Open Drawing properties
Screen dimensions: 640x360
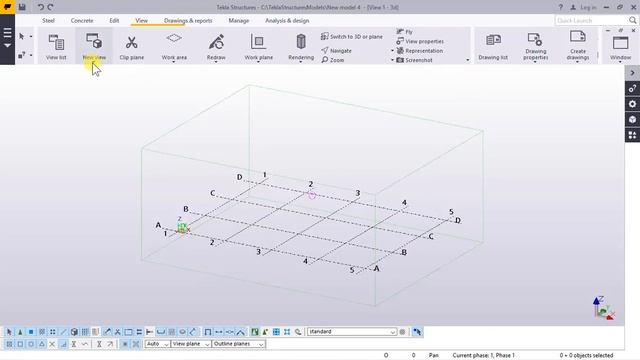[x=536, y=47]
